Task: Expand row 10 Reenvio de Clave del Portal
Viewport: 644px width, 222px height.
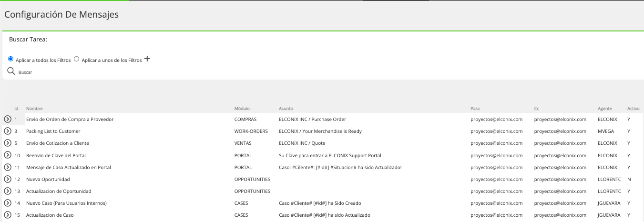Action: tap(8, 155)
